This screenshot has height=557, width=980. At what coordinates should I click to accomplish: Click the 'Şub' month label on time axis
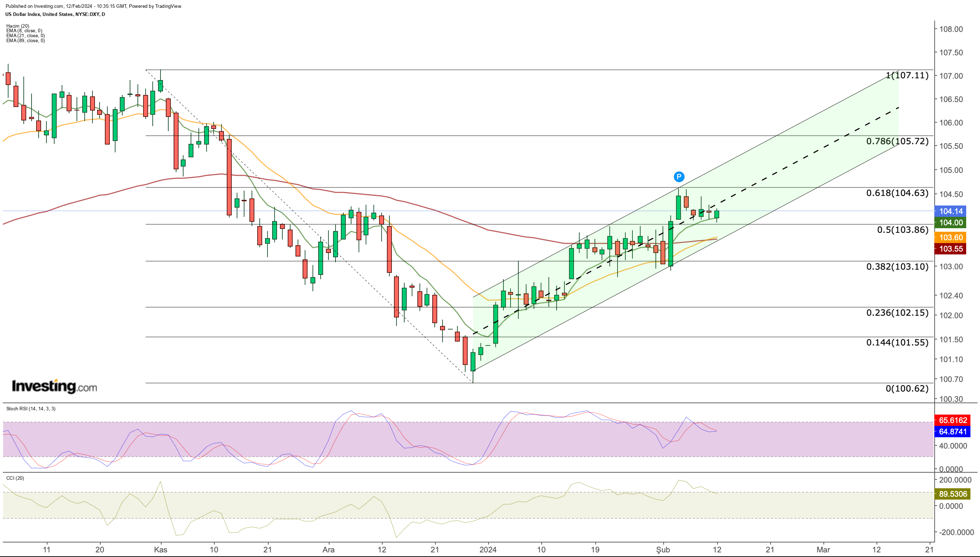click(663, 550)
